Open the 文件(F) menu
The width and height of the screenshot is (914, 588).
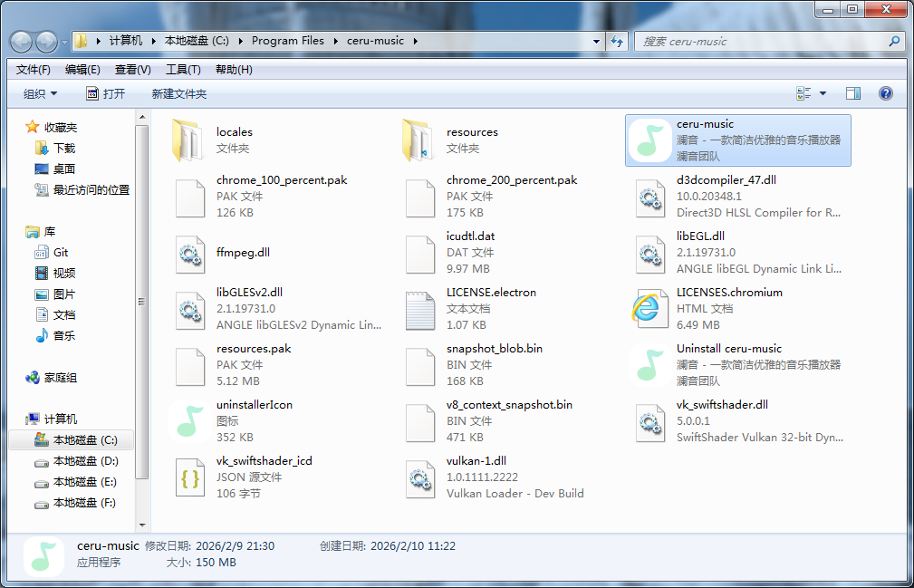[34, 70]
